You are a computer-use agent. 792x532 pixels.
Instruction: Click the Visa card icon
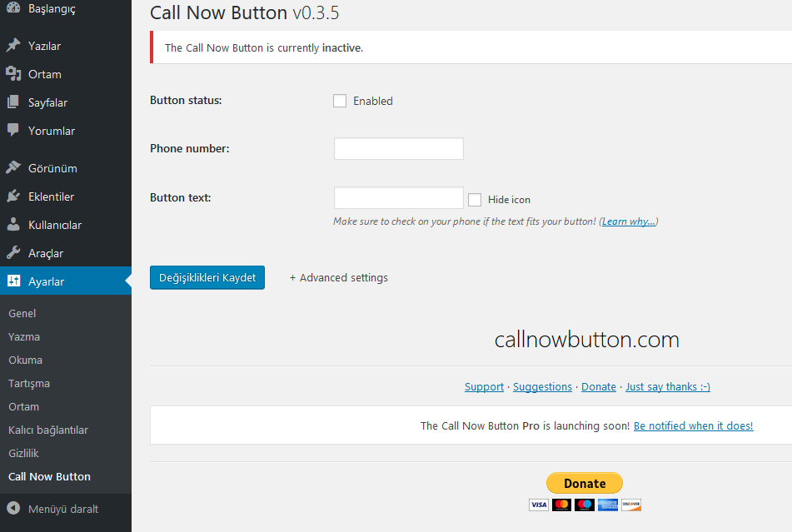tap(539, 505)
